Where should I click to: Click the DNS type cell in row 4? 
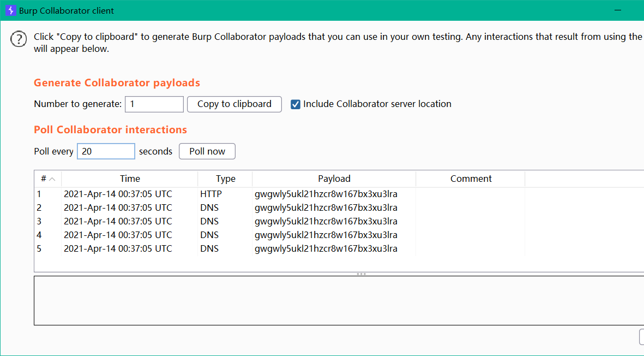[x=225, y=235]
